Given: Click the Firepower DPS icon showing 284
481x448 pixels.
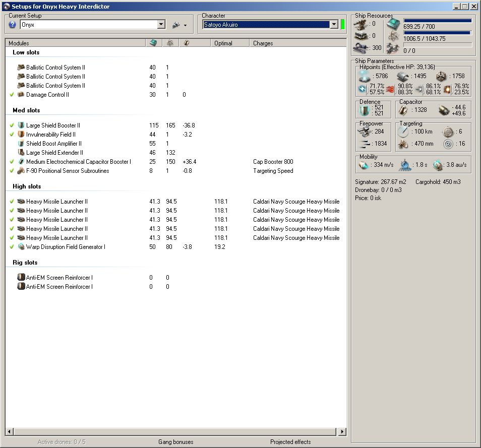Looking at the screenshot, I should pos(365,132).
